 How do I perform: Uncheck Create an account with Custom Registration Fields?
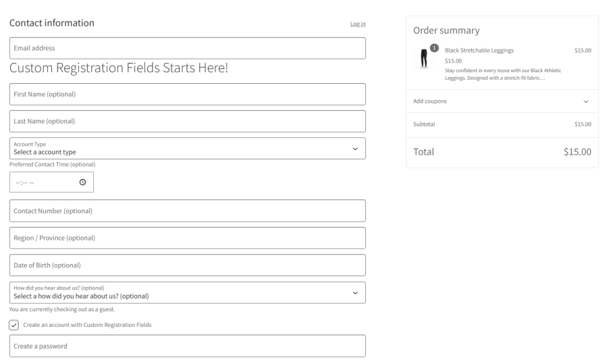point(14,325)
